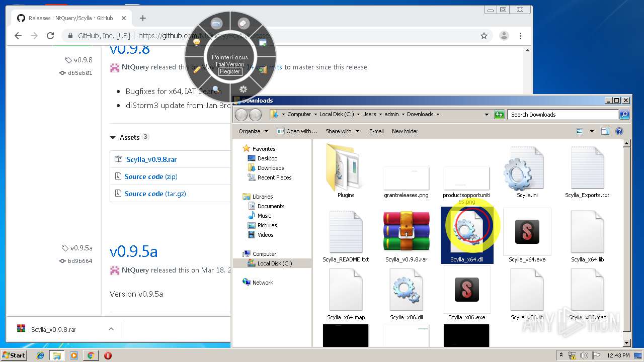Viewport: 644px width, 362px height.
Task: Click New folder in Explorer toolbar
Action: tap(405, 131)
